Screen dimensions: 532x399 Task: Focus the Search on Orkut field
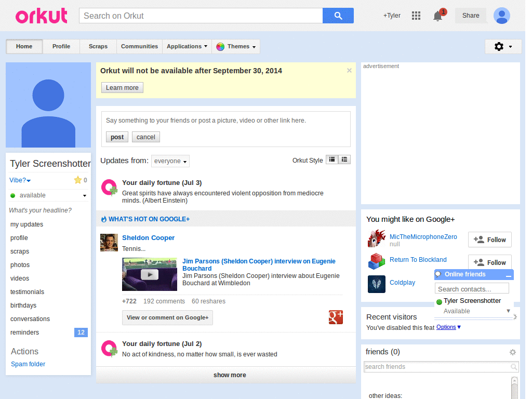coord(201,16)
